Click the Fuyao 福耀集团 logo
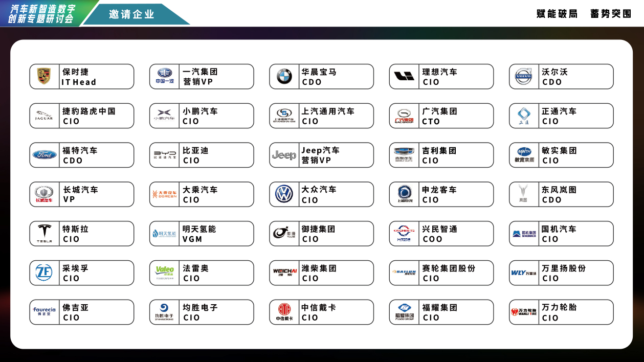The height and width of the screenshot is (362, 644). point(404,312)
